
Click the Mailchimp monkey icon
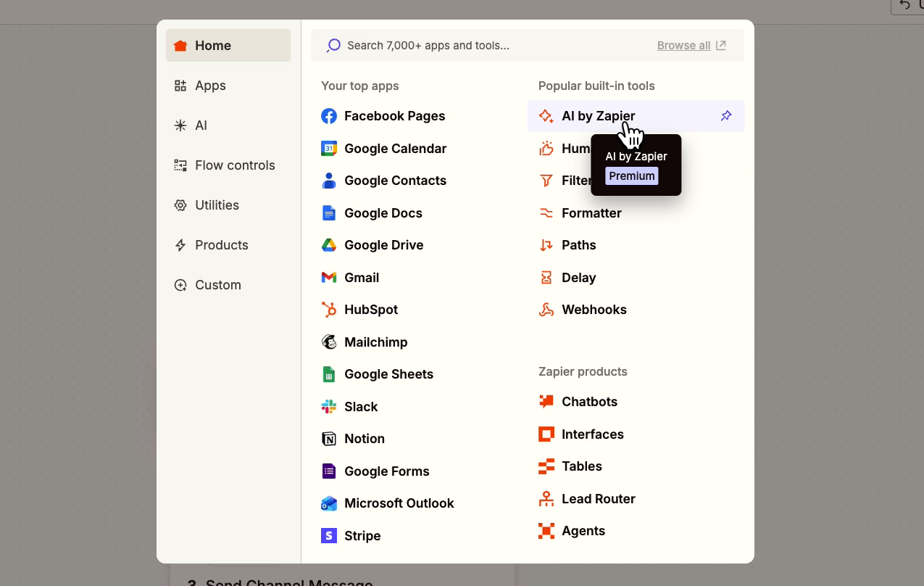tap(329, 342)
